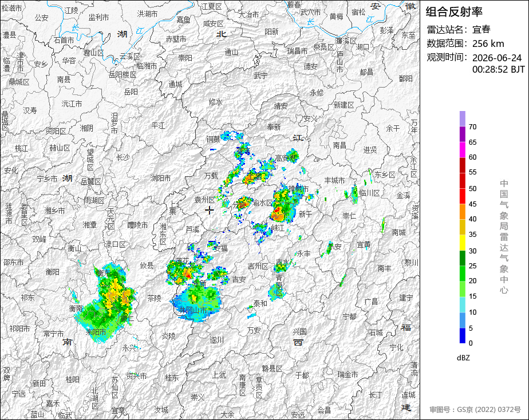Screen dimensions: 529x420
Task: Click the time stamp 00:28:52 BJT
Action: click(x=498, y=69)
